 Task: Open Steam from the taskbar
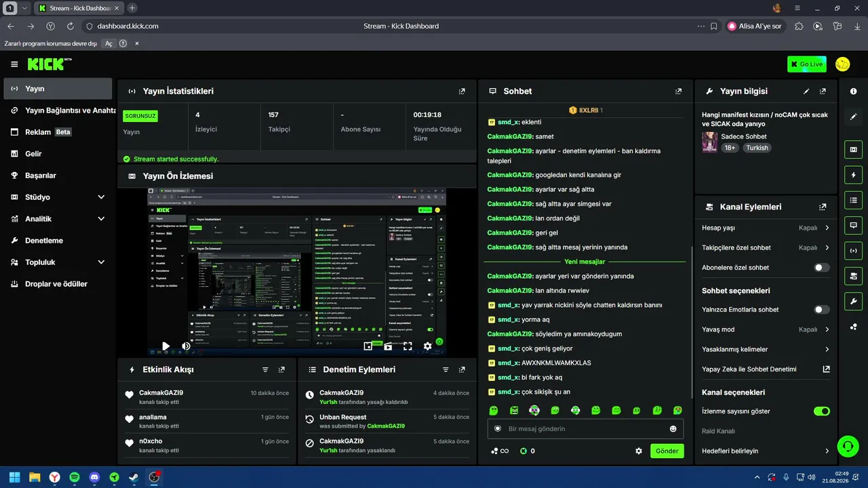[x=134, y=477]
